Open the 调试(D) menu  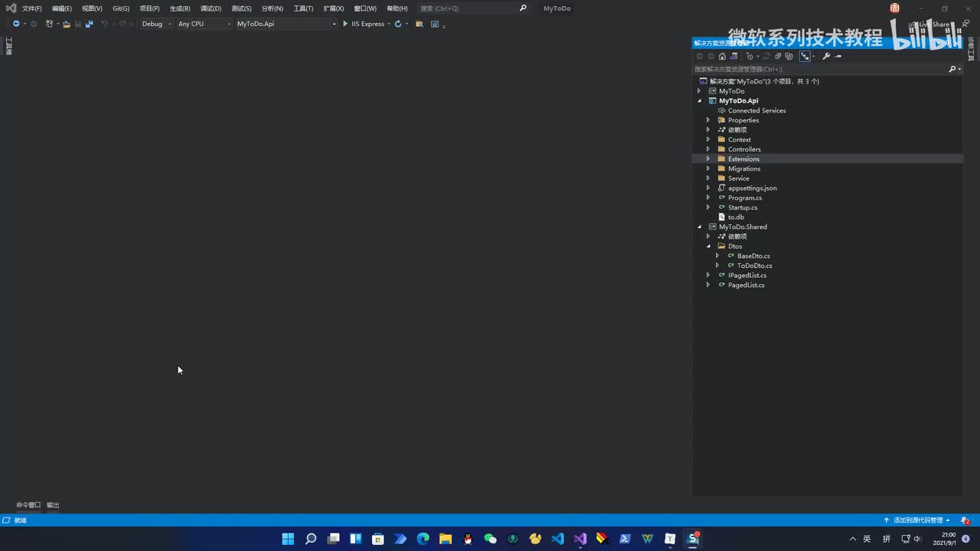click(211, 8)
